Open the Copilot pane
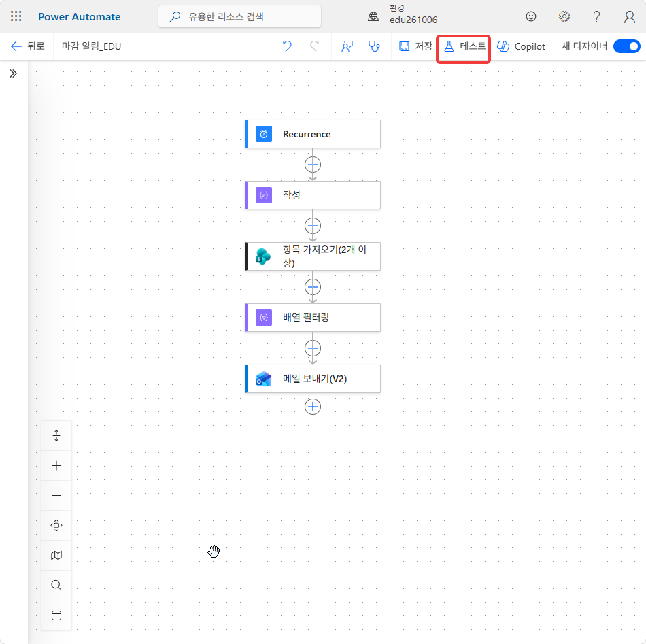Viewport: 646px width, 644px height. (x=521, y=46)
